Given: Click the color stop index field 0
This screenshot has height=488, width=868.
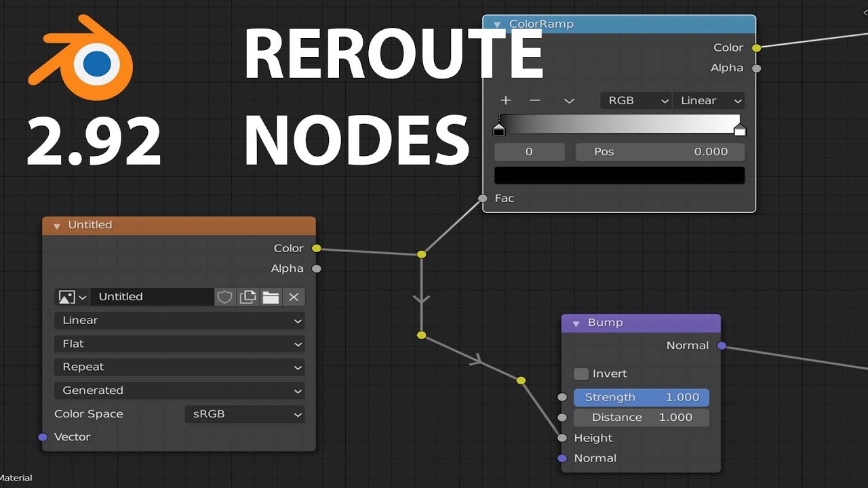Looking at the screenshot, I should pos(530,152).
